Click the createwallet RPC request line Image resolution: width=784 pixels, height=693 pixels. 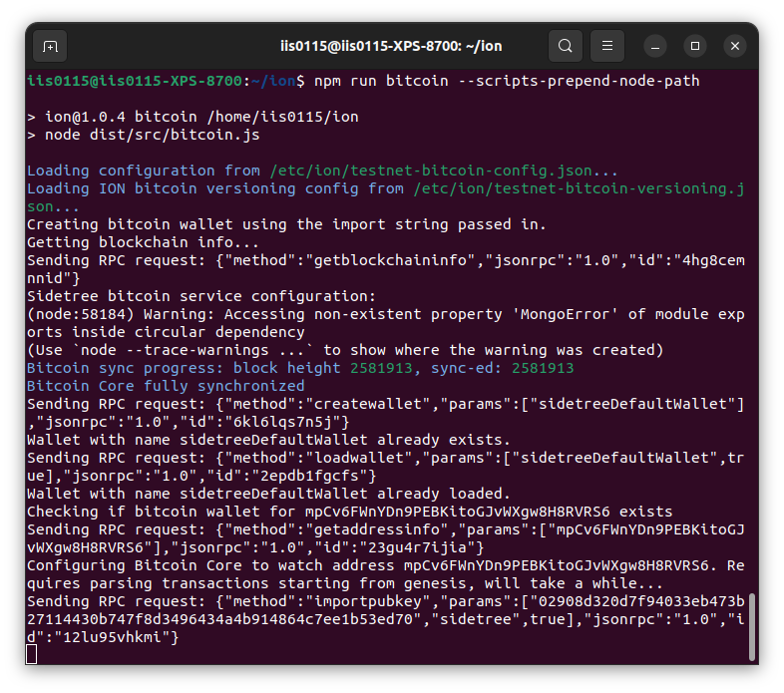point(385,413)
